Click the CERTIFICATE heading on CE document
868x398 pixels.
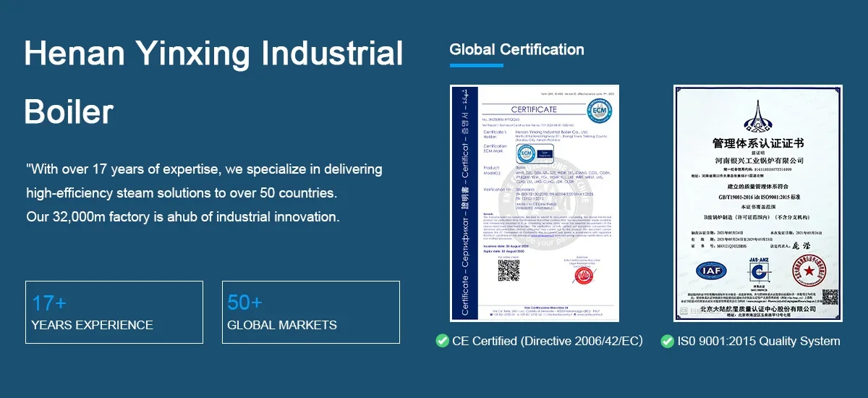(535, 109)
